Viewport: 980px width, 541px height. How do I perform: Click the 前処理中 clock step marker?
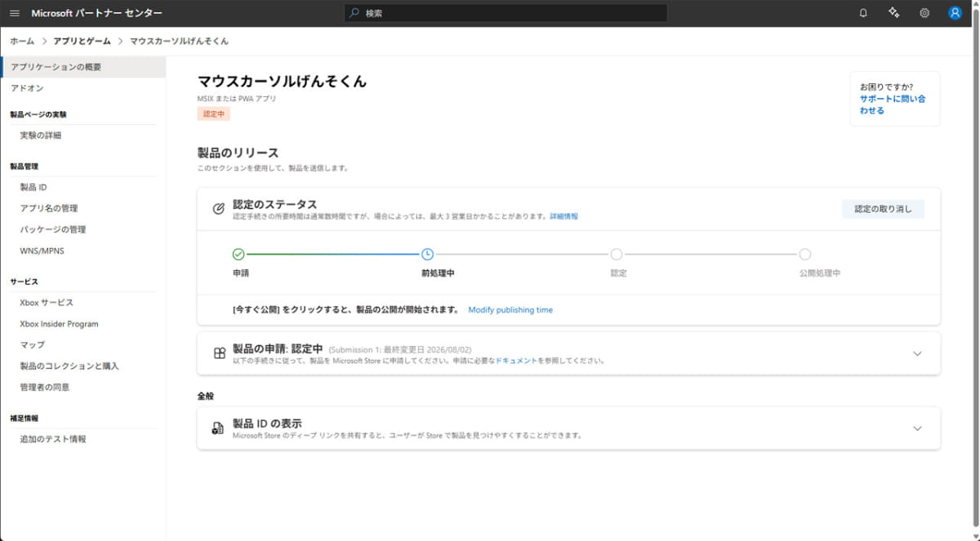point(427,254)
